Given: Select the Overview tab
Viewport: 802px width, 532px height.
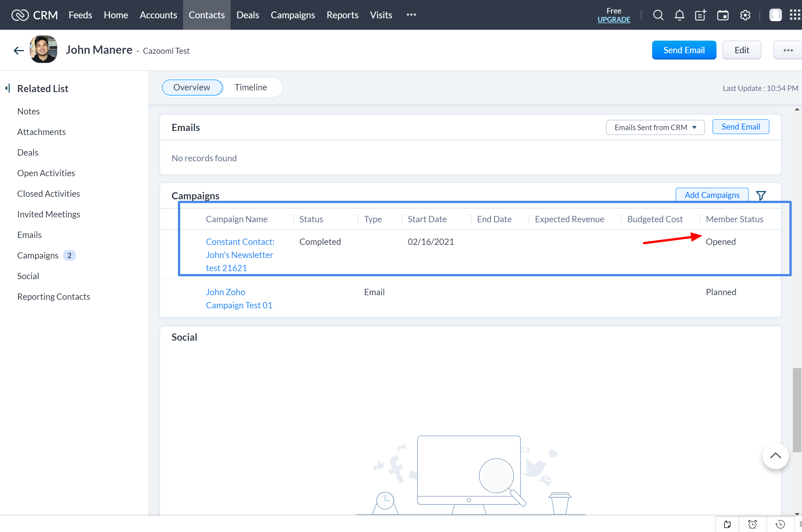Looking at the screenshot, I should tap(192, 87).
